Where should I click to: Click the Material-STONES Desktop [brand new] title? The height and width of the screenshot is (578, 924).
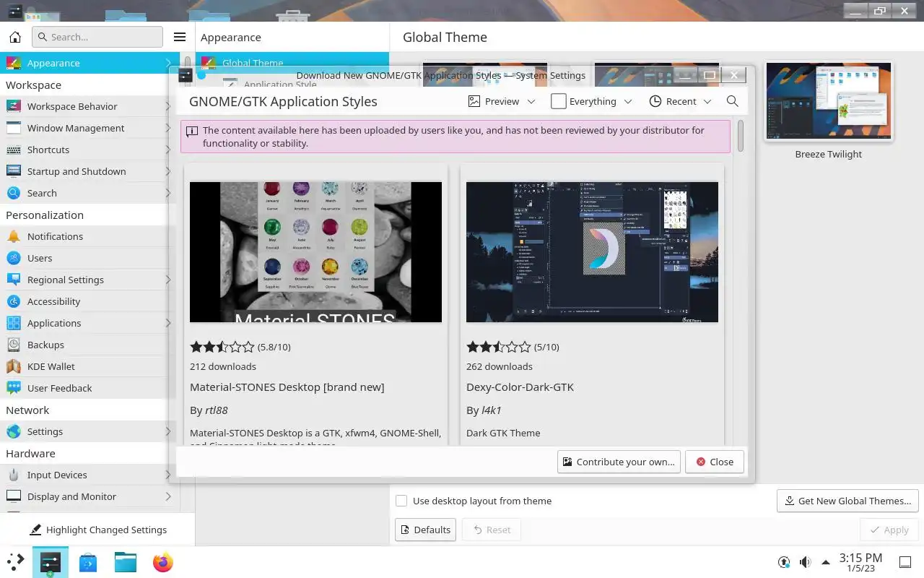[x=287, y=387]
